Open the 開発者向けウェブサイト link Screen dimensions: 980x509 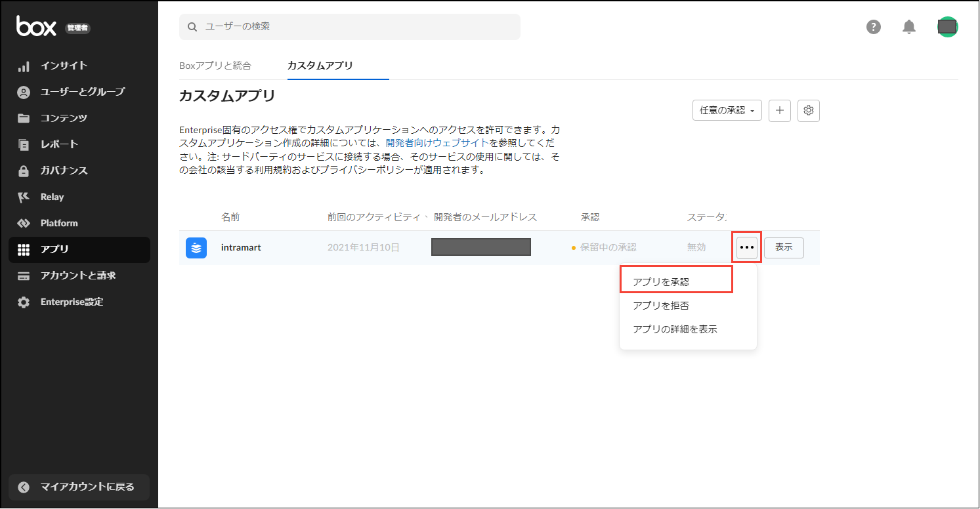(437, 142)
